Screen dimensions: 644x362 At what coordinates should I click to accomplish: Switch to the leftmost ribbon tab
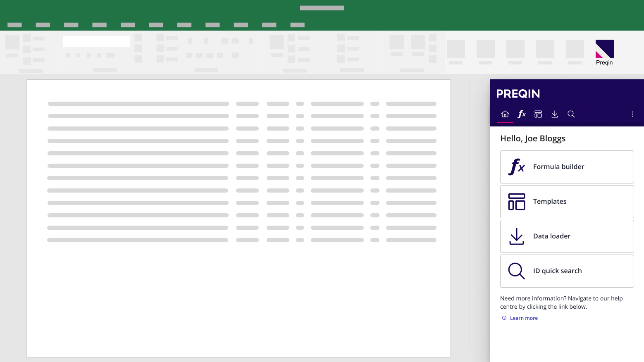(x=14, y=25)
